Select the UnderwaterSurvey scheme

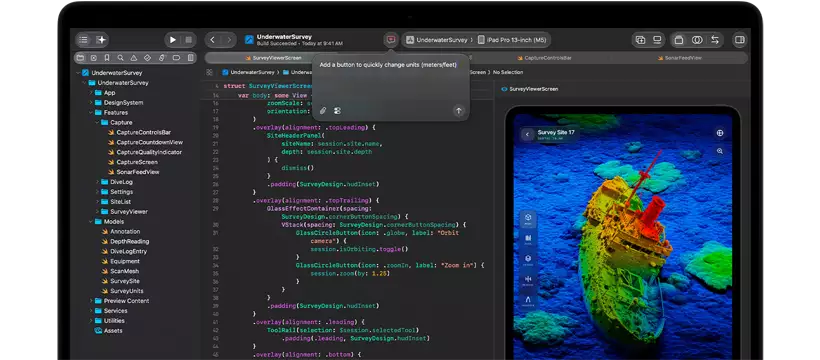[437, 40]
